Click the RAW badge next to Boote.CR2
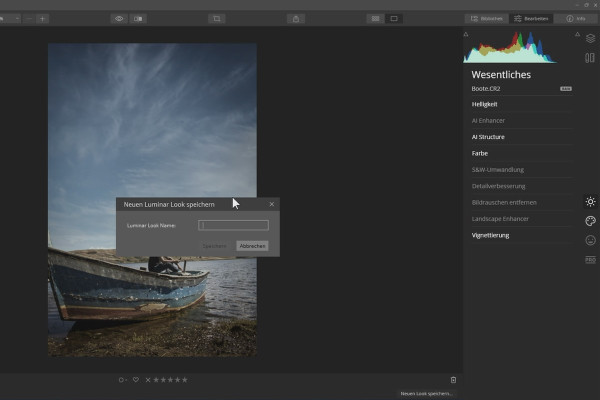Viewport: 600px width, 400px height. pos(566,89)
